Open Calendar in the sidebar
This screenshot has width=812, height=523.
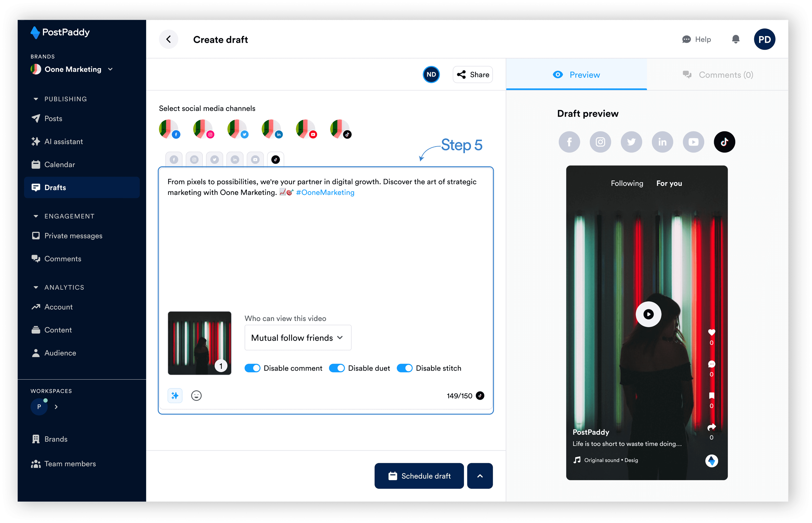click(x=59, y=165)
